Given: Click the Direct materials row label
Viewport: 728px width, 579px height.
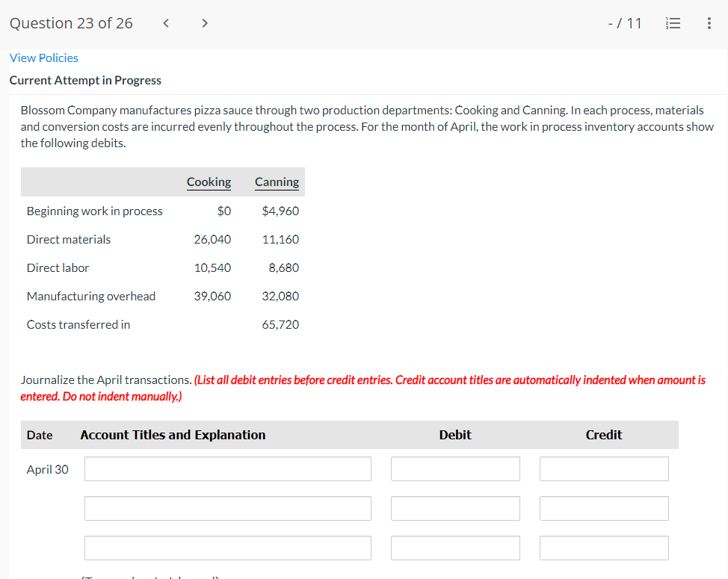Looking at the screenshot, I should (69, 239).
